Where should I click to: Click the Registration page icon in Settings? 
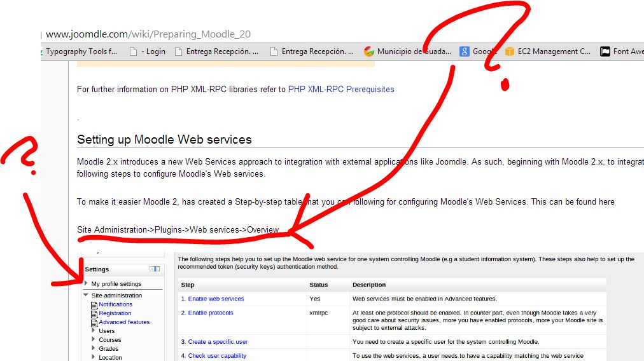[94, 313]
